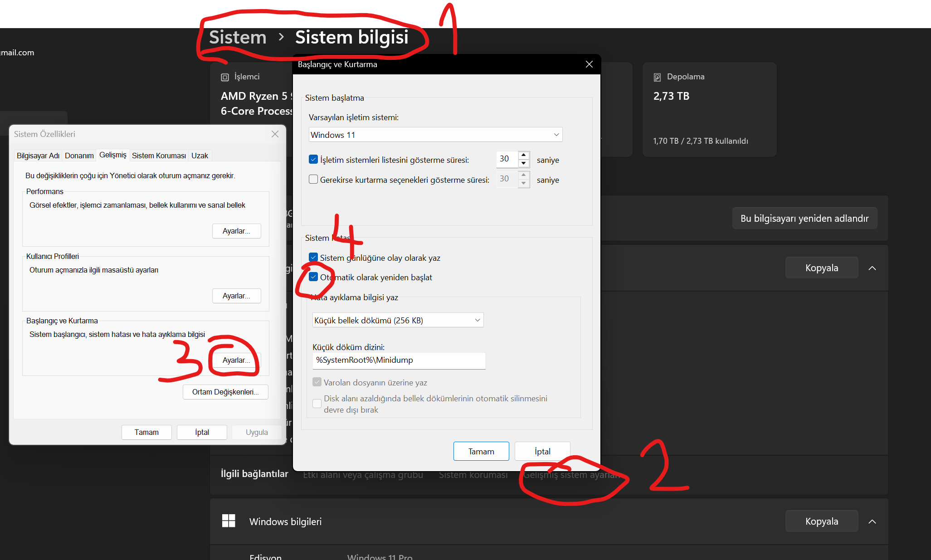Open Kullanıcı Profilleri Ayarlar button

tap(236, 296)
